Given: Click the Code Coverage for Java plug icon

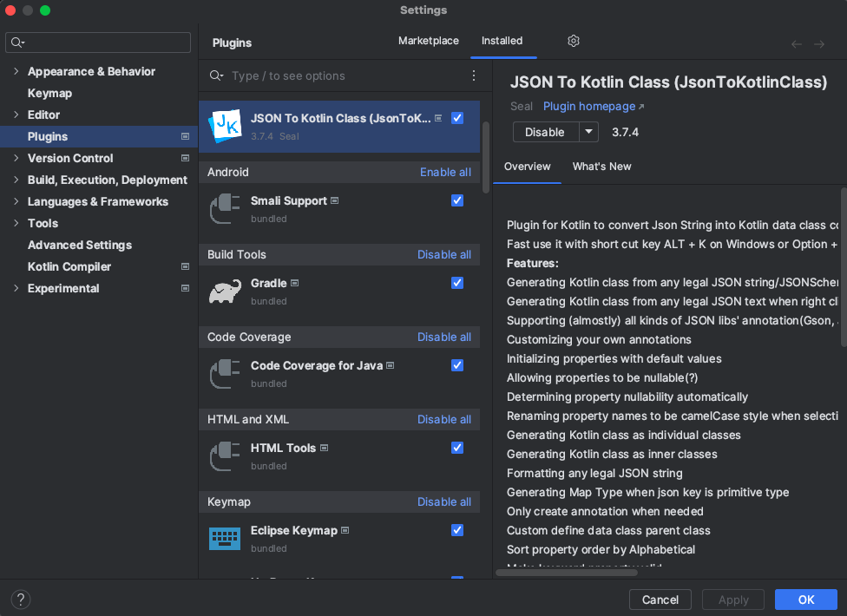Looking at the screenshot, I should click(x=226, y=374).
